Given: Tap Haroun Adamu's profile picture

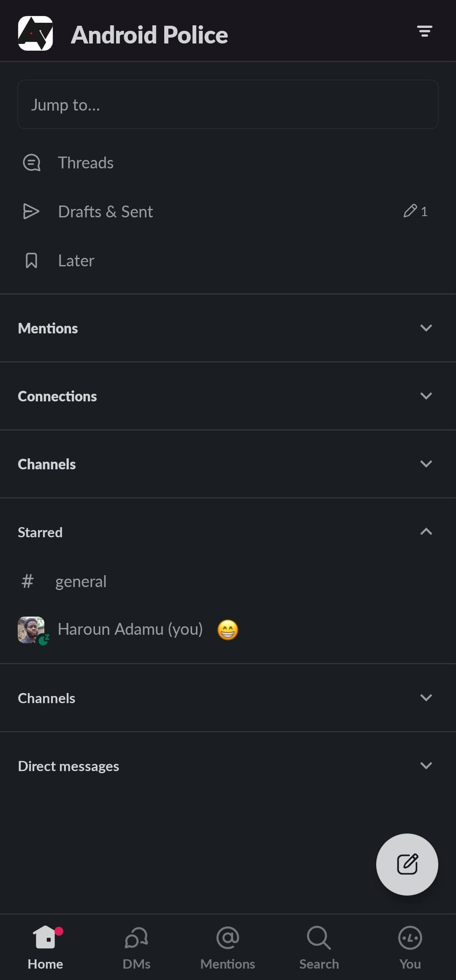Looking at the screenshot, I should click(x=31, y=630).
